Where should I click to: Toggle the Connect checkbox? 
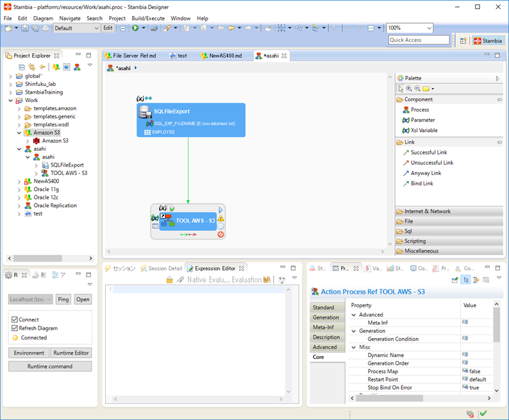pos(15,319)
